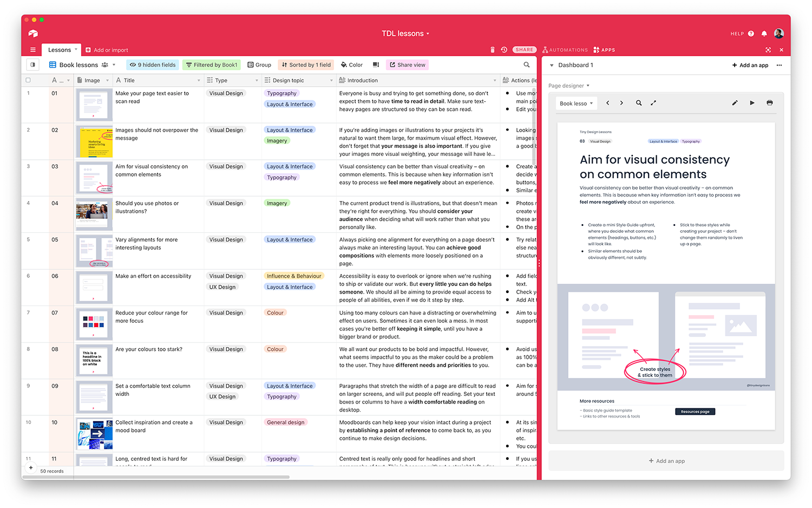Open the Design topic column dropdown
Viewport: 812px width, 508px height.
coord(331,80)
